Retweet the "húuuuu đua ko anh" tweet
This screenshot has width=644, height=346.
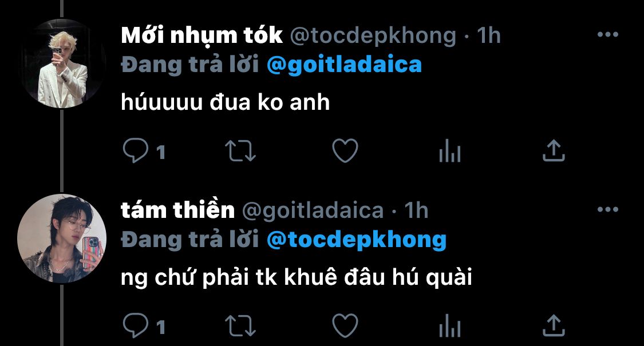click(x=240, y=150)
